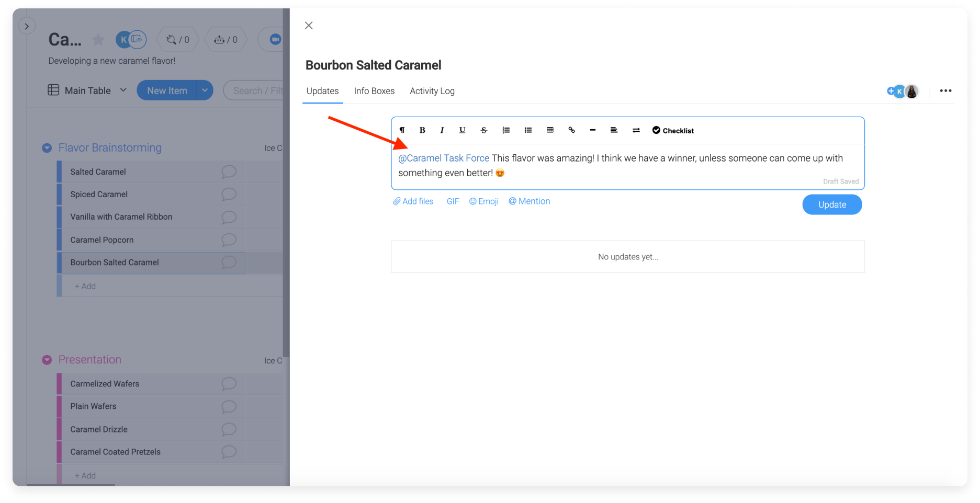This screenshot has height=503, width=980.
Task: Add item under Flavor Brainstorming group
Action: point(85,286)
